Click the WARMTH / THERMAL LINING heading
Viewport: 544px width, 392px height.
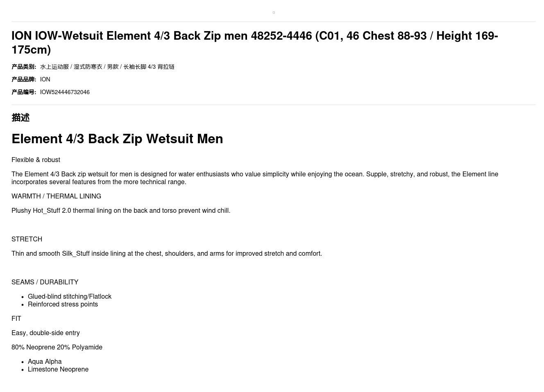pos(56,196)
